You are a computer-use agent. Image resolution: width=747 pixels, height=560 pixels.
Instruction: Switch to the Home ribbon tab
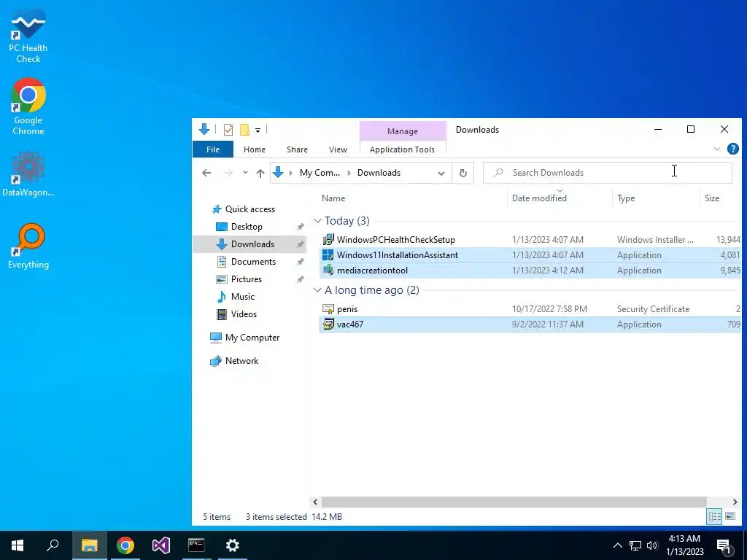[x=255, y=149]
